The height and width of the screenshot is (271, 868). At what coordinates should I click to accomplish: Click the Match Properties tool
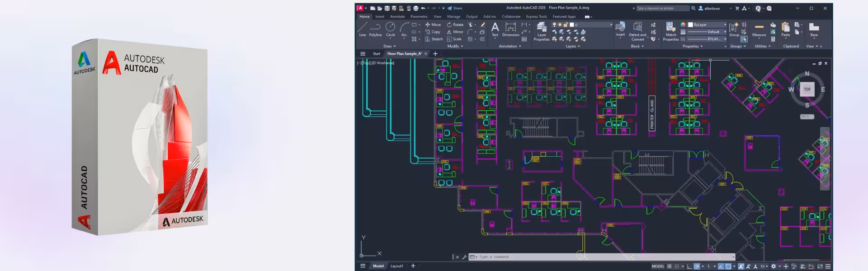(671, 31)
